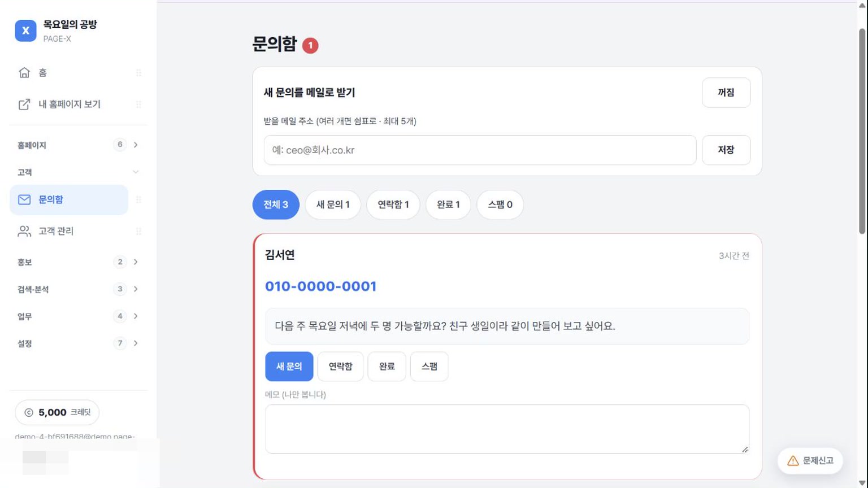Screen dimensions: 868x488
Task: Toggle the 꺼짐 email notification switch
Action: (726, 93)
